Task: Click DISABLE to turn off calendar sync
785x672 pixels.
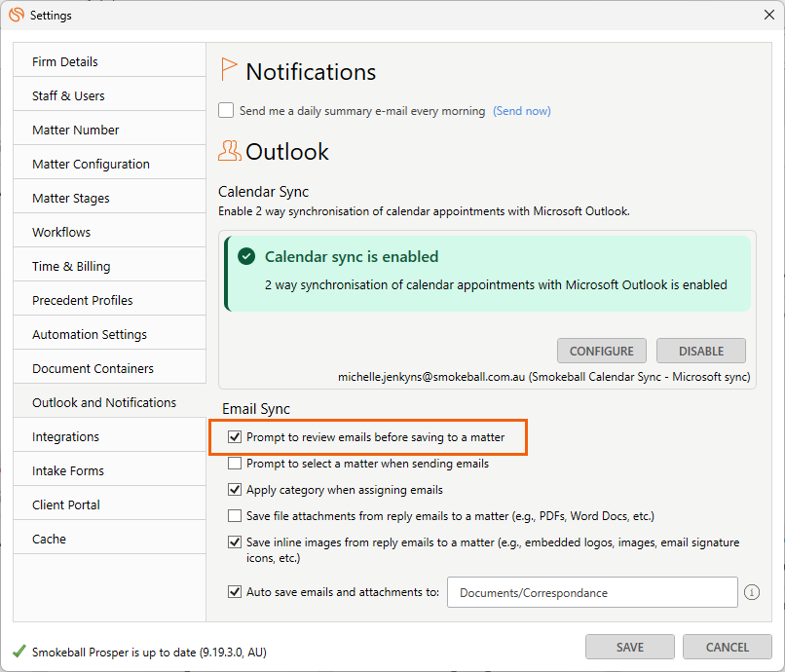Action: tap(701, 351)
